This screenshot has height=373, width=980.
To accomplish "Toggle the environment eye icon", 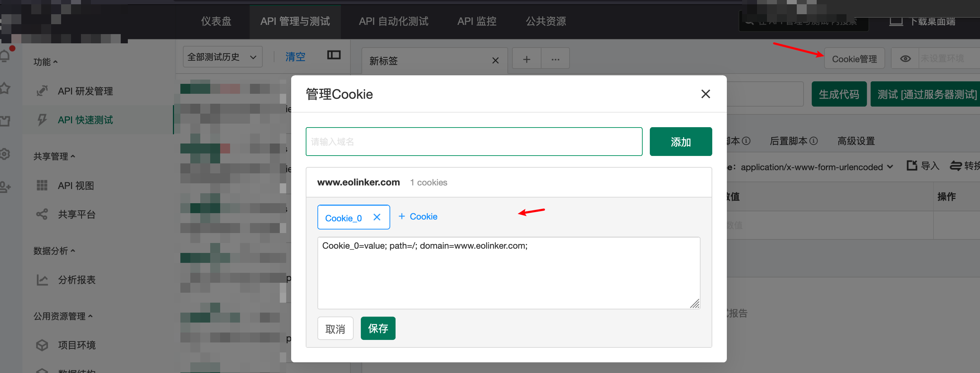I will [x=905, y=59].
